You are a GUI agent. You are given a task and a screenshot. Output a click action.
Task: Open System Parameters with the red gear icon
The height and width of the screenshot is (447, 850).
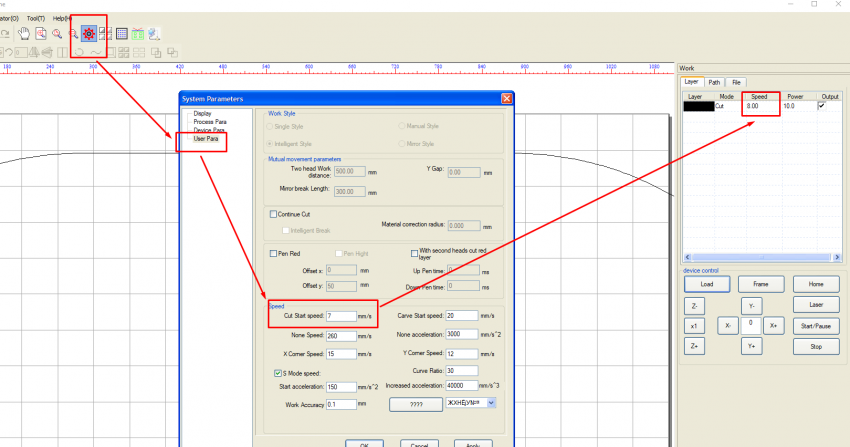coord(88,34)
